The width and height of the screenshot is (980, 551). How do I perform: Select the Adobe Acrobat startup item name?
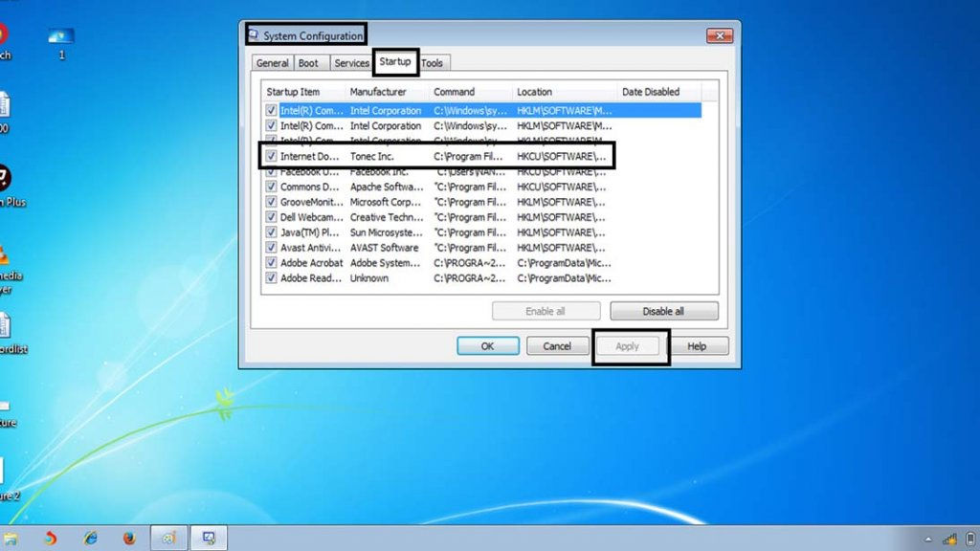tap(311, 263)
